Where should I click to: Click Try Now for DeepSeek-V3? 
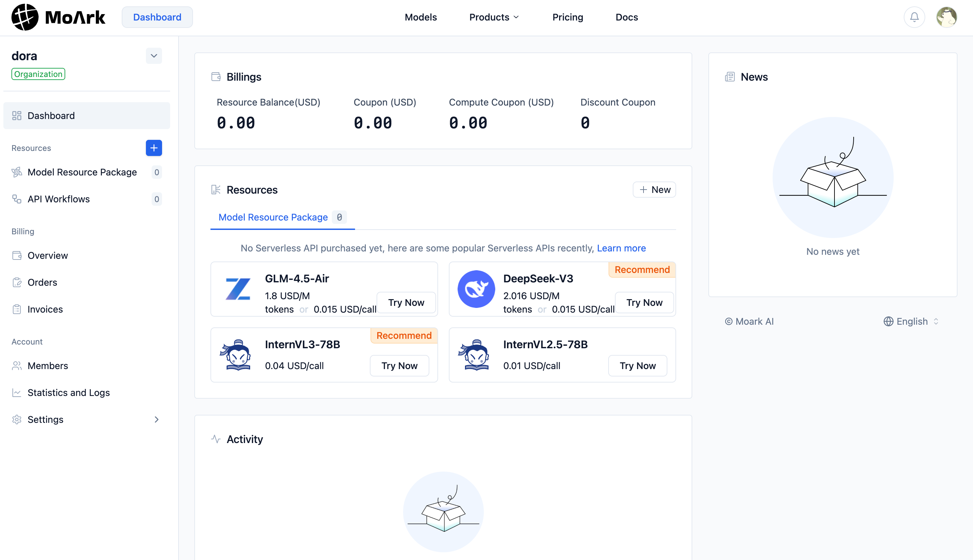click(x=644, y=302)
